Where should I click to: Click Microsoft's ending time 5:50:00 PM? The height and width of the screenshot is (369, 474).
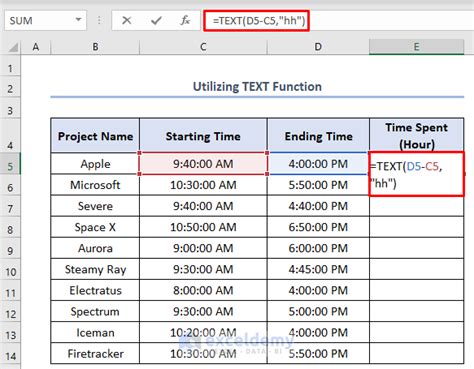click(318, 185)
